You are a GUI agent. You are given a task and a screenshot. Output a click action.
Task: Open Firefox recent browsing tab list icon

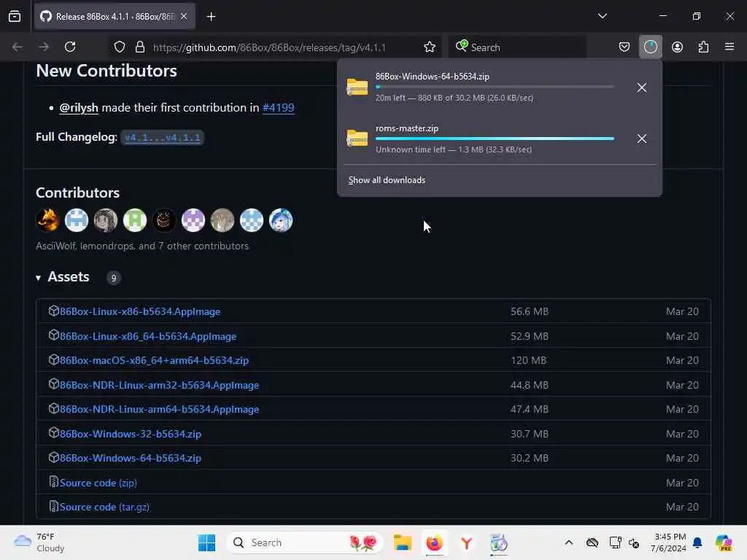[x=15, y=16]
